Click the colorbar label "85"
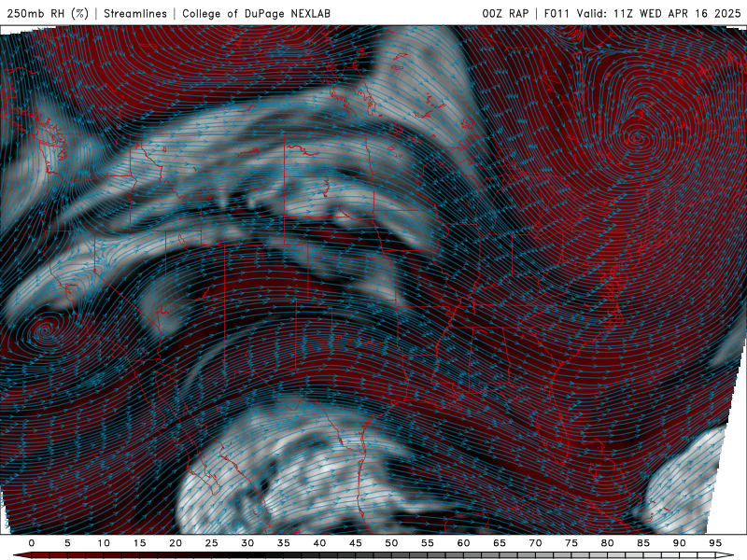 pos(643,543)
